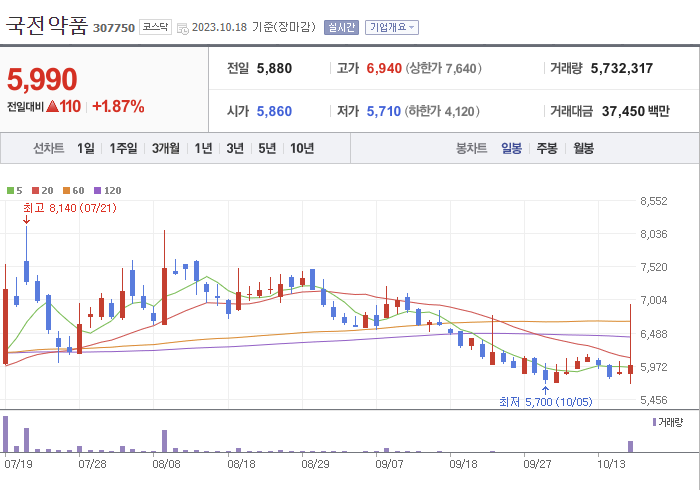Click the red 20-day moving average swatch

(x=36, y=191)
